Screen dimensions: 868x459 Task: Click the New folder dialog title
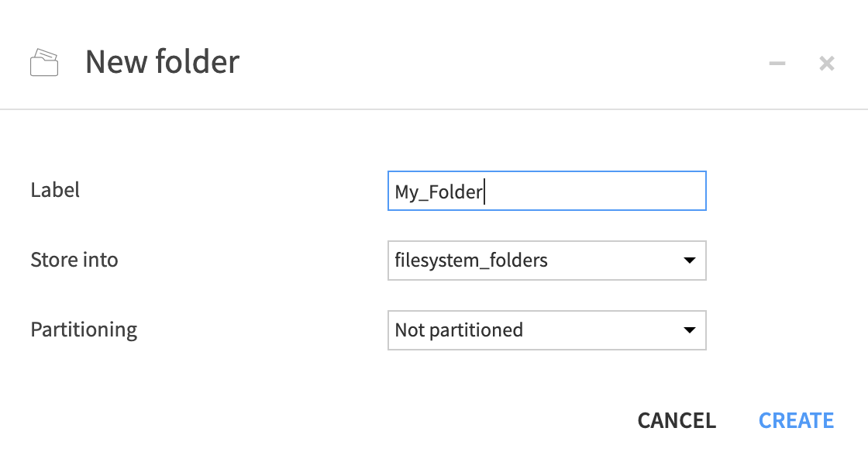coord(163,61)
